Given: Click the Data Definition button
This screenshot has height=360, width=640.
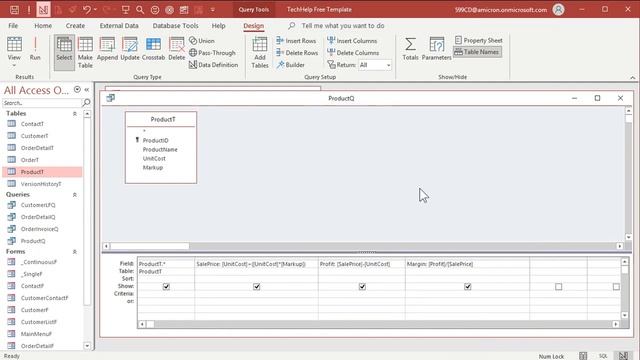Looking at the screenshot, I should pyautogui.click(x=213, y=64).
